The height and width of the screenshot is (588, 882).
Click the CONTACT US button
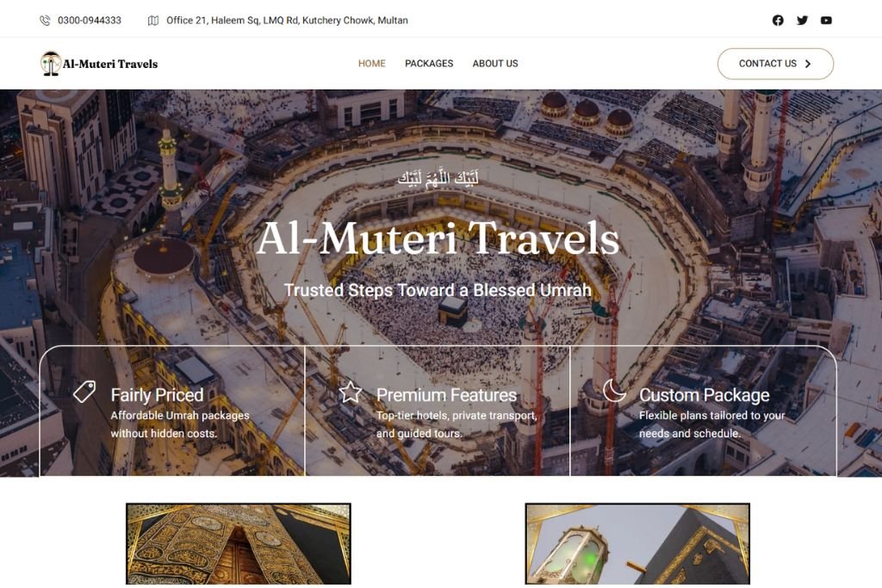775,64
